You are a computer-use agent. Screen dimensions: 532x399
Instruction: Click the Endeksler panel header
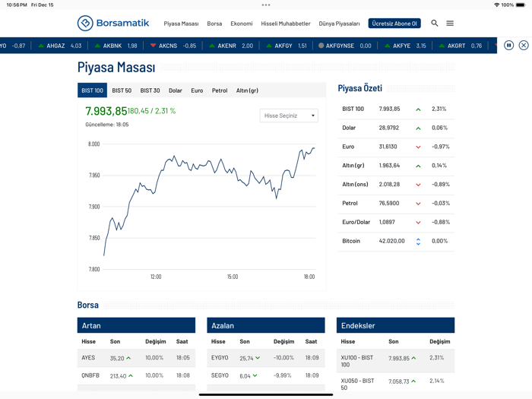point(396,325)
